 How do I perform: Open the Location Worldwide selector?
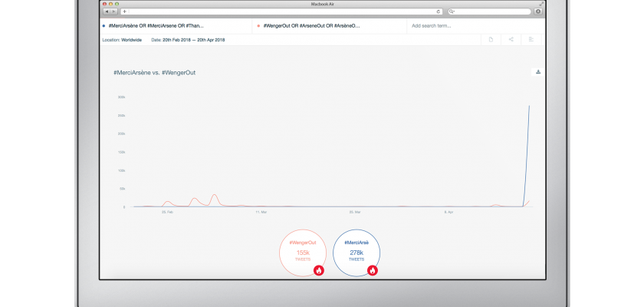tap(122, 40)
